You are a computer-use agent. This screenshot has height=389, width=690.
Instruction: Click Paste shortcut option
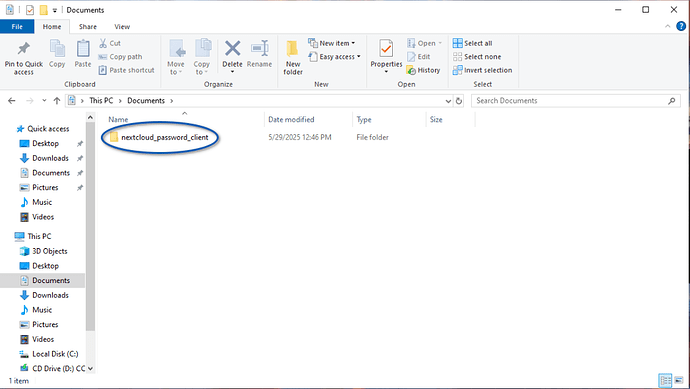coord(126,70)
